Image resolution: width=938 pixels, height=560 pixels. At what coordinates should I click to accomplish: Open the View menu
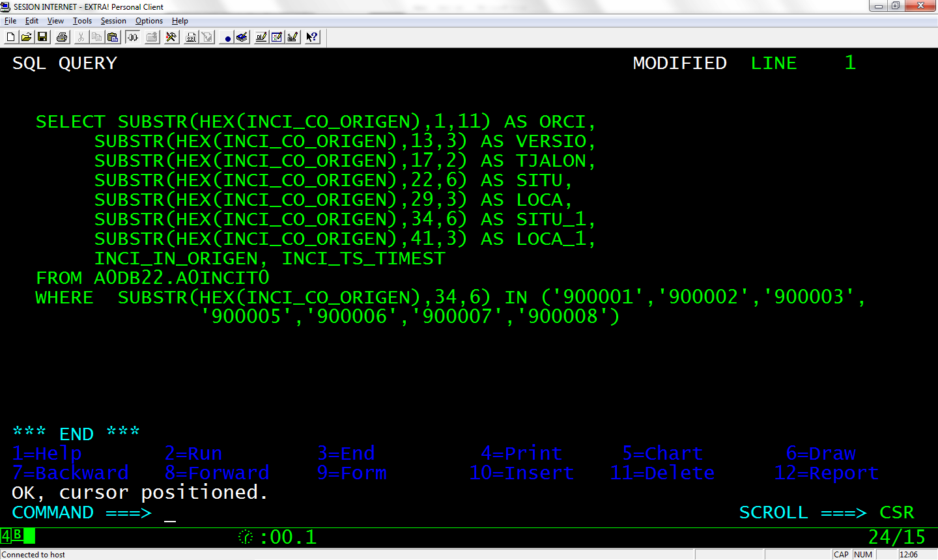tap(55, 20)
